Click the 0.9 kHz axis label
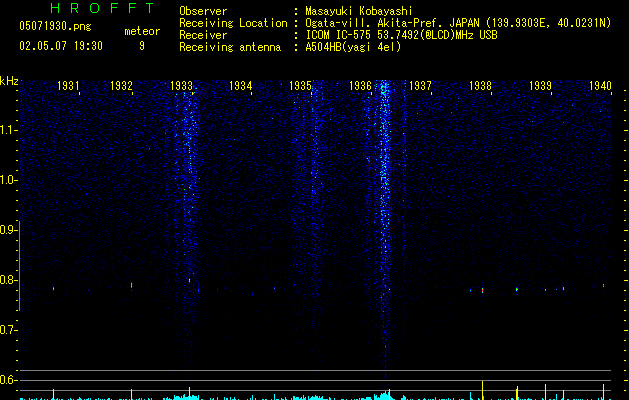629x400 pixels. tap(8, 230)
